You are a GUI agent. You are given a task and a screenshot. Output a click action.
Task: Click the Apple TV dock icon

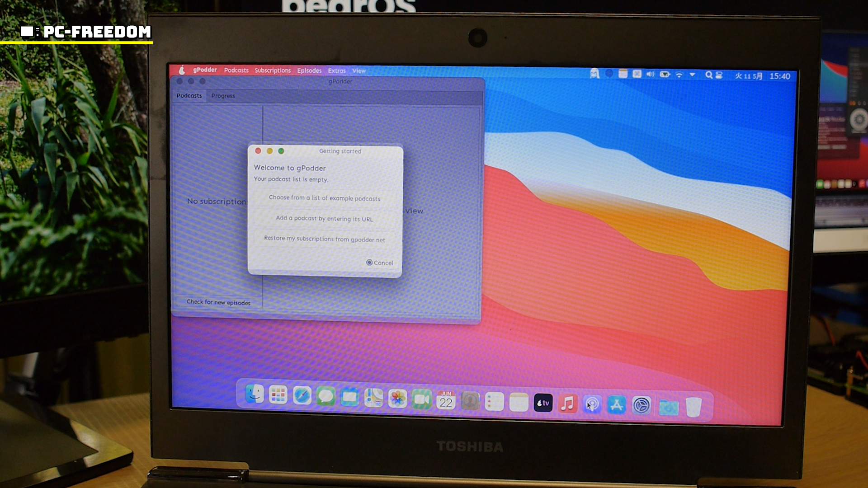[543, 403]
